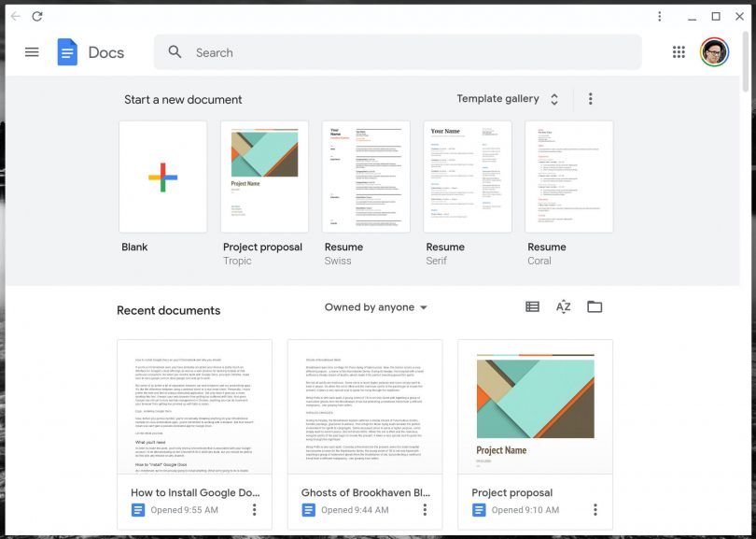This screenshot has height=539, width=756.
Task: Reload the page with the refresh icon
Action: click(x=37, y=16)
